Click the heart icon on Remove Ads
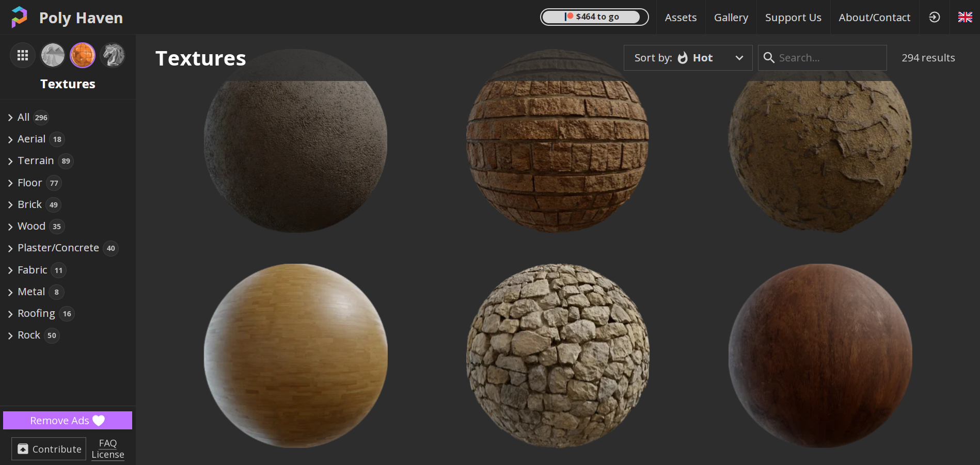 point(99,421)
